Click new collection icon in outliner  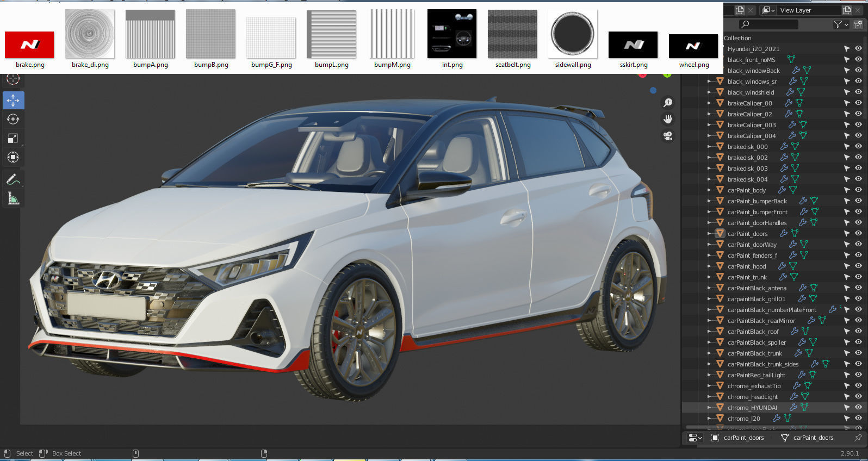[x=859, y=24]
